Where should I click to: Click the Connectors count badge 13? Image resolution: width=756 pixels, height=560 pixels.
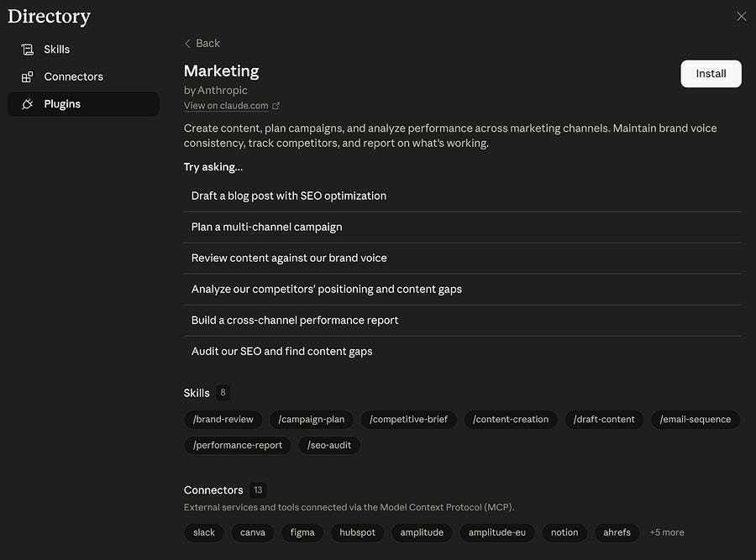click(x=258, y=490)
